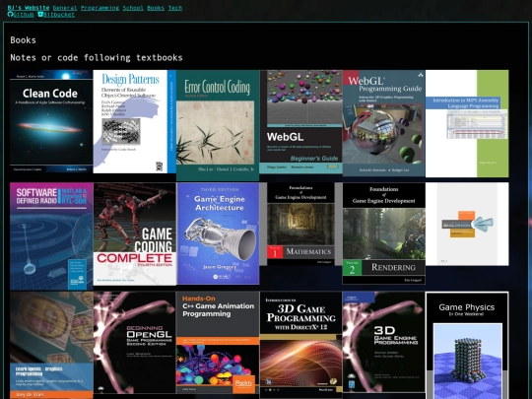Open the Tech section
532x399 pixels.
tap(175, 8)
